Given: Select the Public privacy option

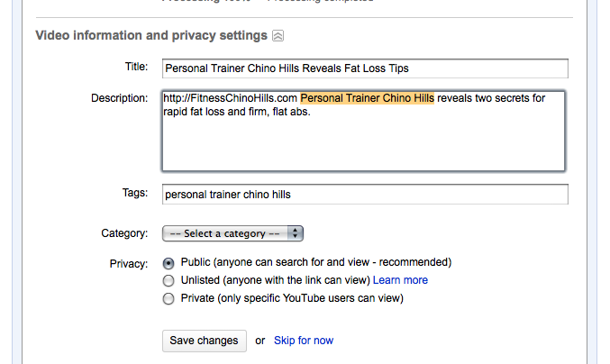Looking at the screenshot, I should pos(168,263).
